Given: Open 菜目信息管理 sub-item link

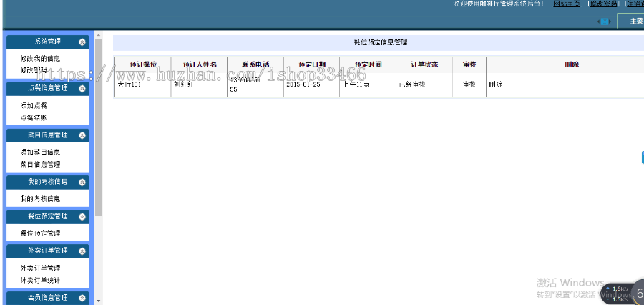Looking at the screenshot, I should coord(41,165).
